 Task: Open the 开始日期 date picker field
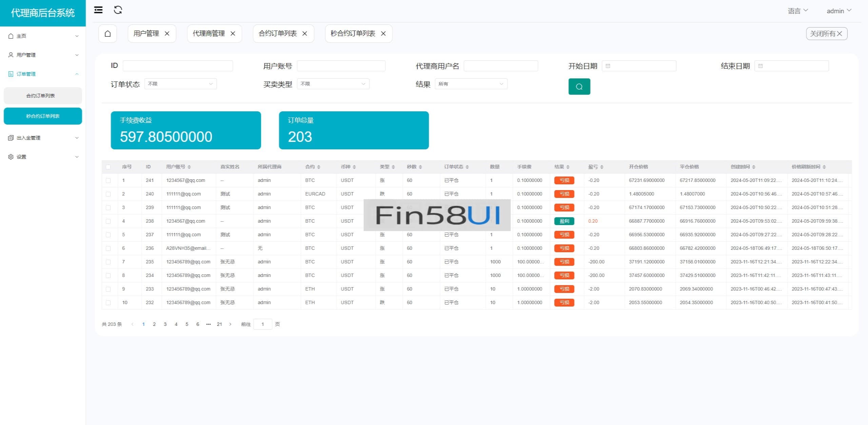639,66
